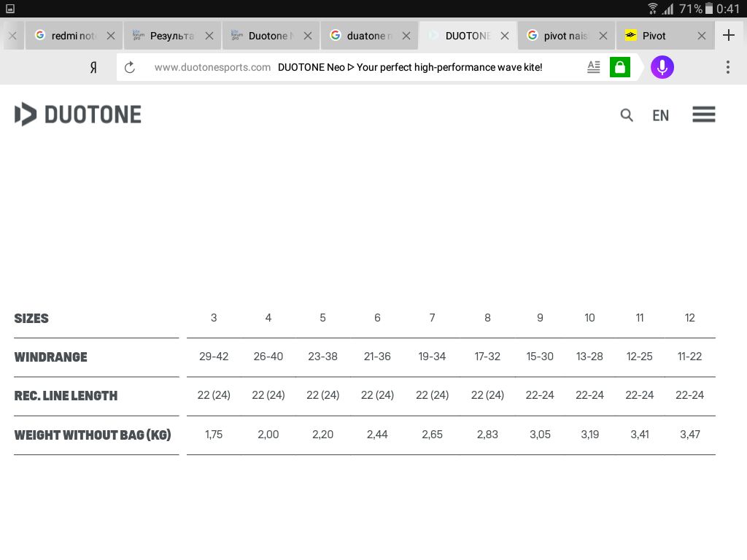The width and height of the screenshot is (747, 560).
Task: Click weight value 3,05
Action: coord(540,435)
